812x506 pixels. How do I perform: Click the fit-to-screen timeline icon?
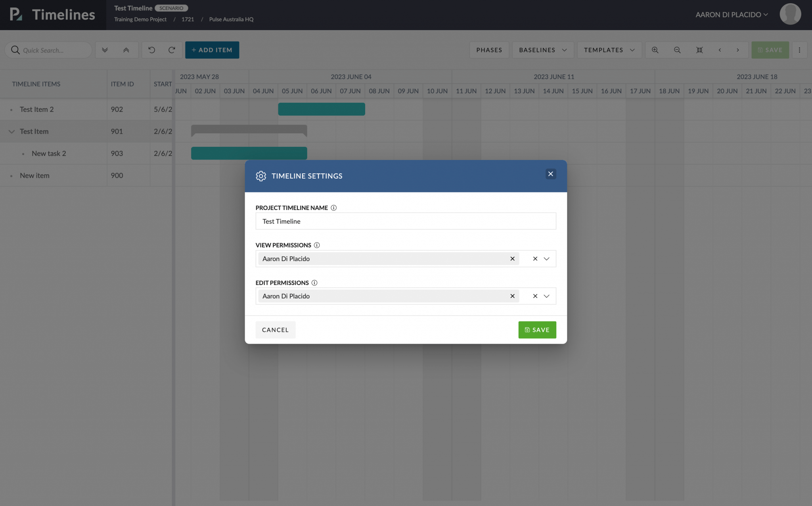[x=699, y=50]
